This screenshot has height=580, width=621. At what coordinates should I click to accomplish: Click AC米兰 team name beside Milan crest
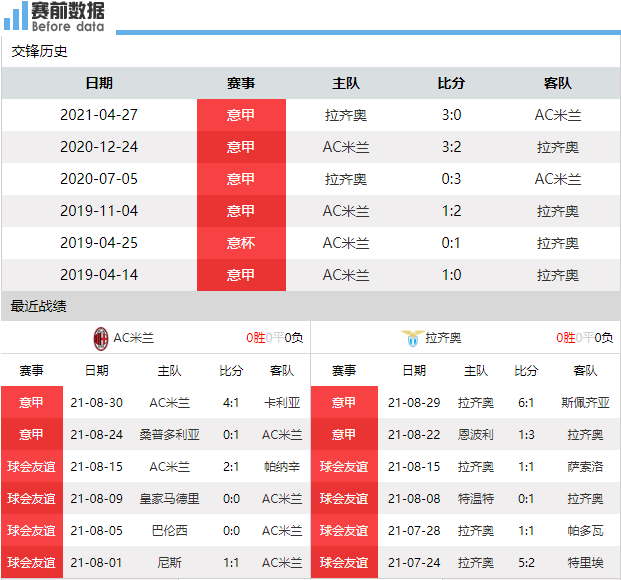click(133, 338)
